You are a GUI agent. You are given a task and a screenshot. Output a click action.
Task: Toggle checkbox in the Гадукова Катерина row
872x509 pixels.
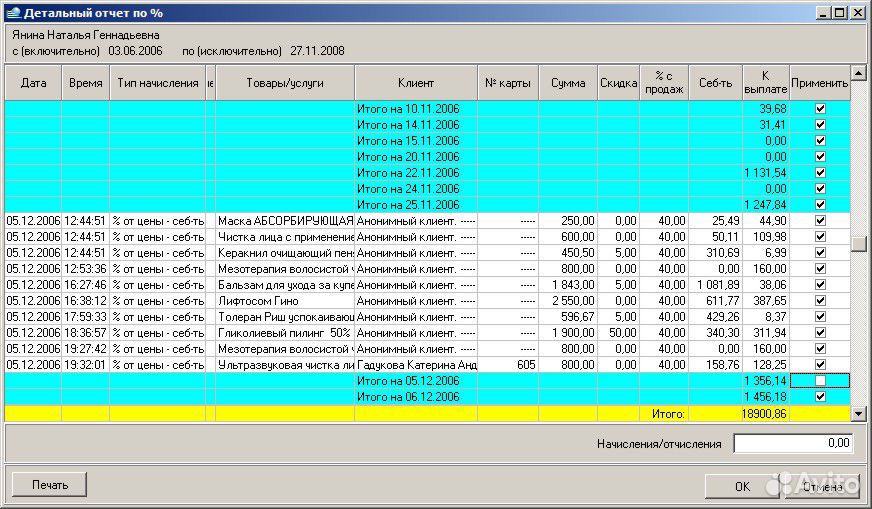820,365
